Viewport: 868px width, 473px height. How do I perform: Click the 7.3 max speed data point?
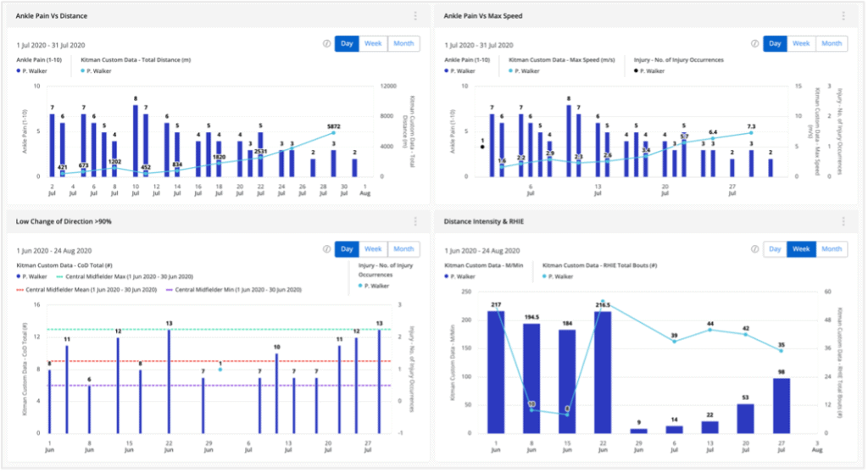pyautogui.click(x=751, y=133)
